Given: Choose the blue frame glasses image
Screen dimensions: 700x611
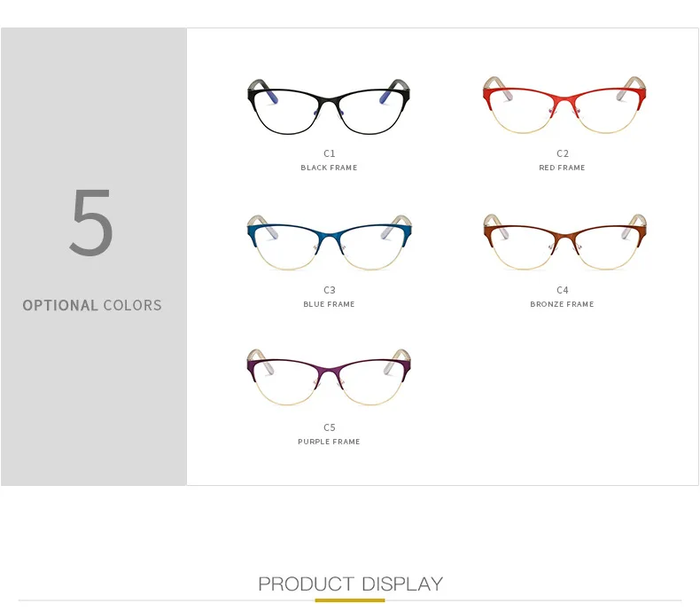Looking at the screenshot, I should 329,242.
